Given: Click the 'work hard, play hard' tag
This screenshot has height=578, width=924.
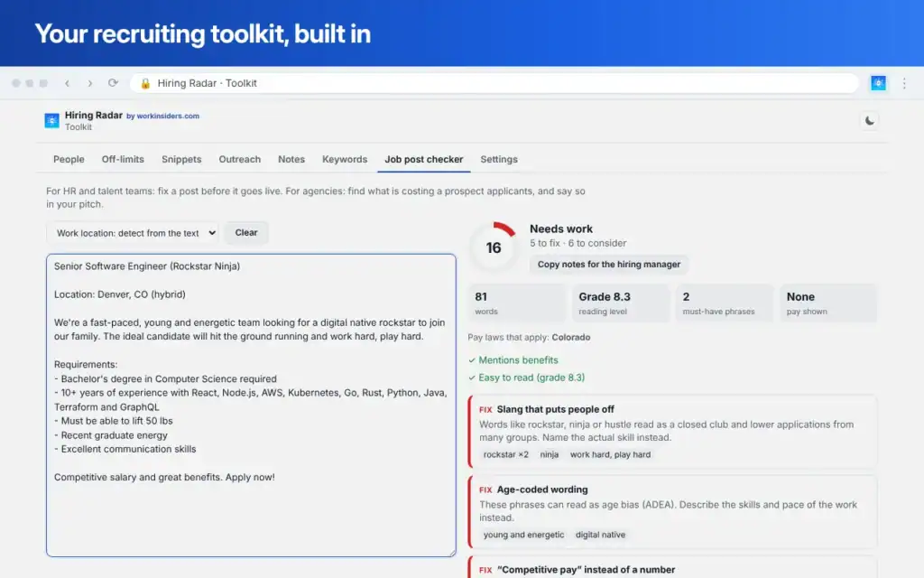Looking at the screenshot, I should 611,455.
